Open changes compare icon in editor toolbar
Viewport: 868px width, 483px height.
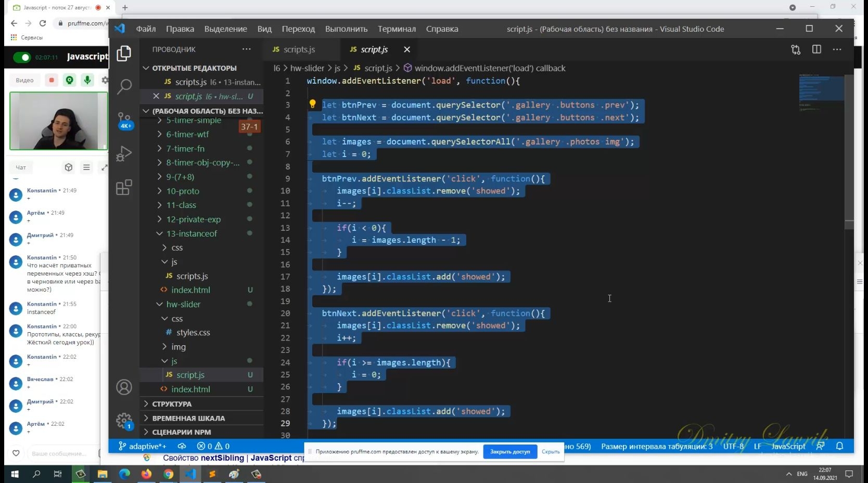click(x=796, y=49)
